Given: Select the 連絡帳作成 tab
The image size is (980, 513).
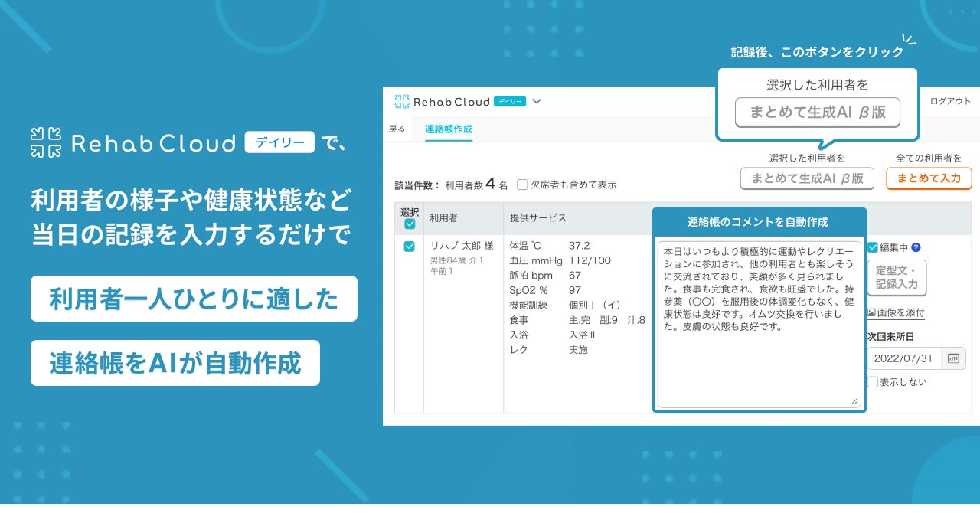Looking at the screenshot, I should point(449,129).
